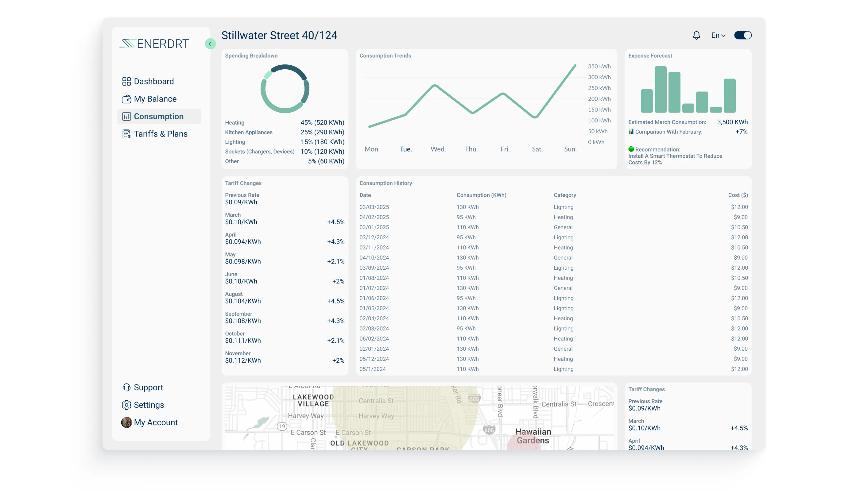Screen dimensions: 868x497
Task: Open the Support page
Action: pyautogui.click(x=159, y=387)
